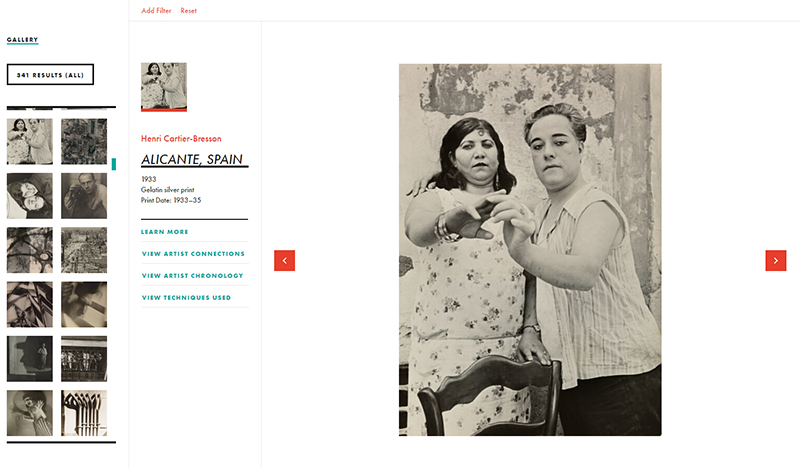Reset the gallery filters
Screen dimensions: 800x469
click(188, 10)
